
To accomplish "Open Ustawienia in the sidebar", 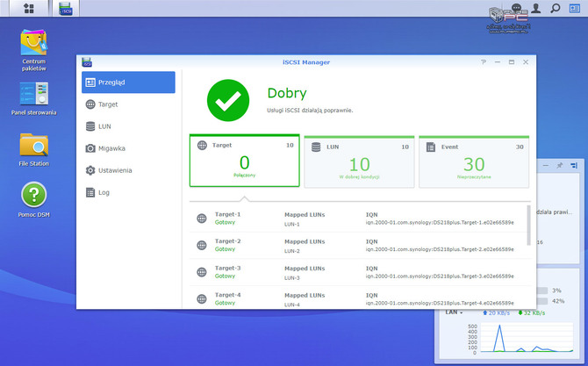I will pos(128,170).
